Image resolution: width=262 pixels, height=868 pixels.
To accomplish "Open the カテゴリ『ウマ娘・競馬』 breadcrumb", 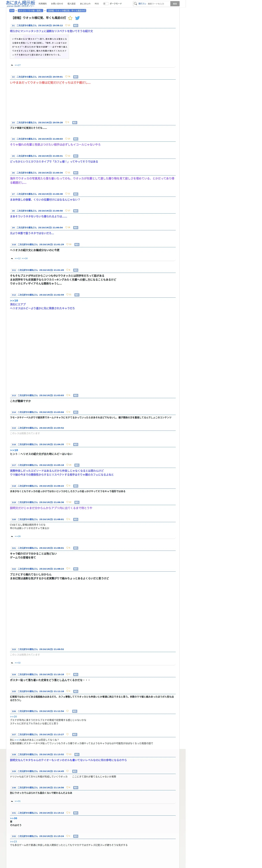I will coord(30,10).
